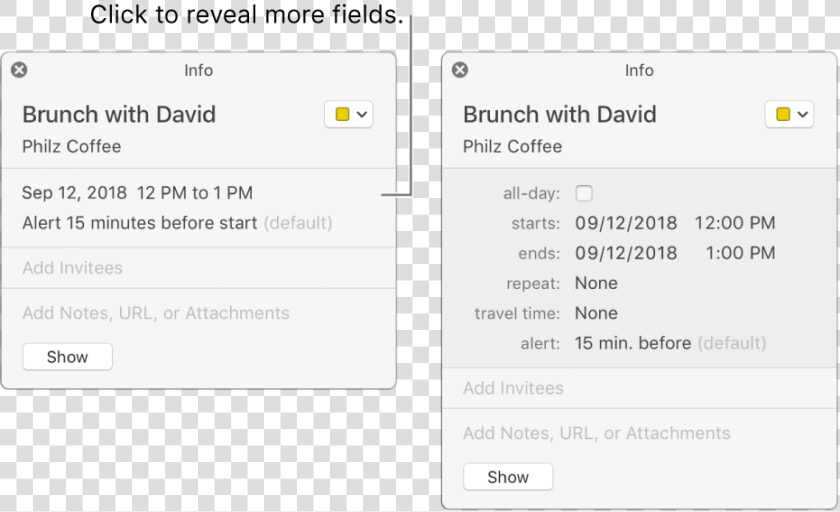This screenshot has width=840, height=512.
Task: Select the ends time 1:00 PM
Action: pos(740,253)
